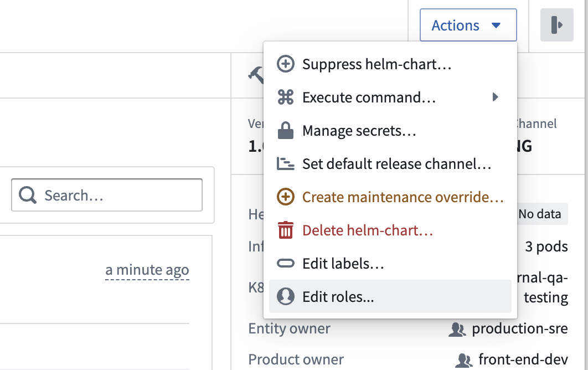Toggle the side panel collapse icon

[x=556, y=25]
